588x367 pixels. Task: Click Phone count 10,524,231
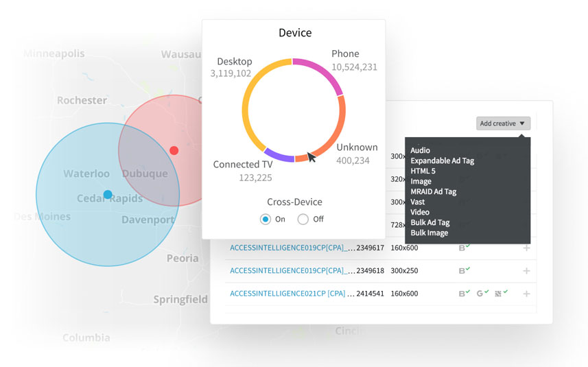(x=354, y=67)
